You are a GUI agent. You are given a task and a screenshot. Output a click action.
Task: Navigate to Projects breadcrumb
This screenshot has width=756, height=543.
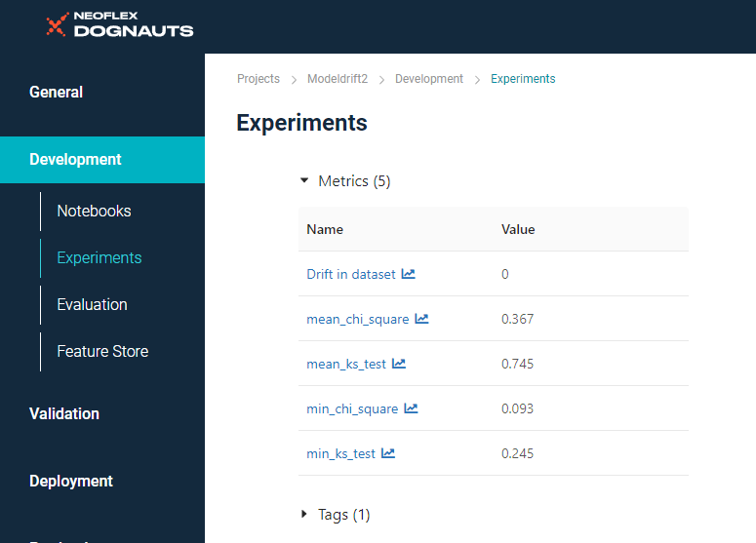(x=259, y=79)
